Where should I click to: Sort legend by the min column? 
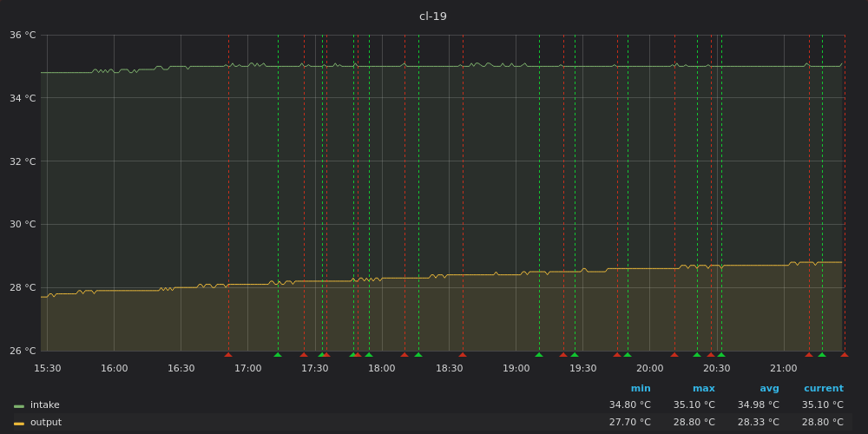click(641, 389)
